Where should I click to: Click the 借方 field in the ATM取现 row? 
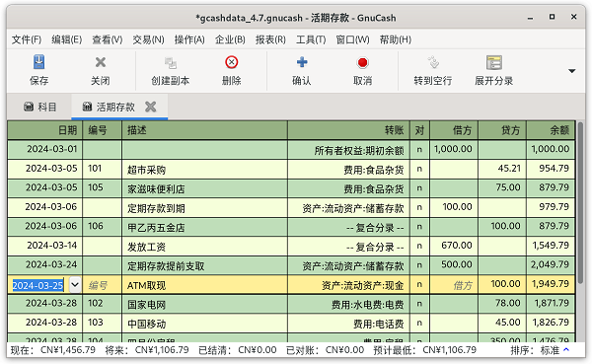coord(454,285)
